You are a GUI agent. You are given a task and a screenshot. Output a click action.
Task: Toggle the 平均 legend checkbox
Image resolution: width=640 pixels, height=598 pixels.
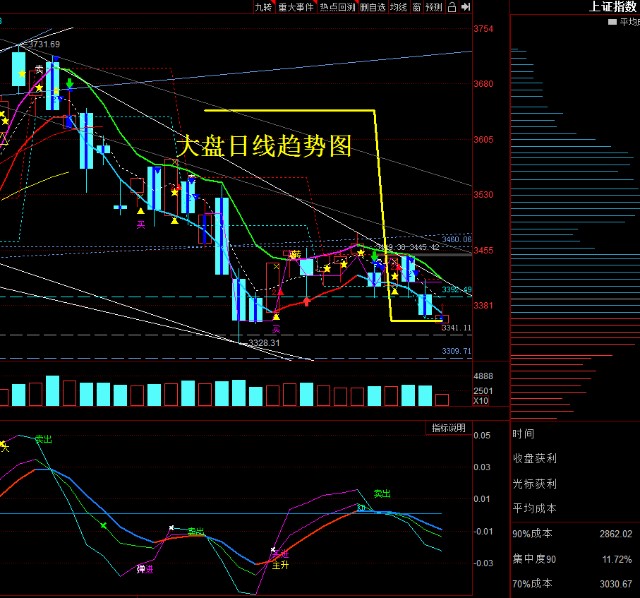[610, 21]
